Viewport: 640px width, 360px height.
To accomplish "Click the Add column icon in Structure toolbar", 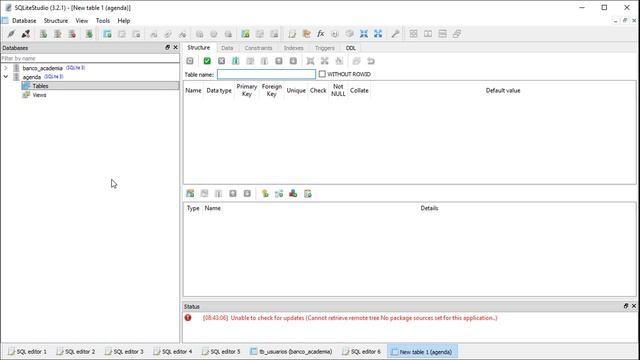I will [x=236, y=61].
